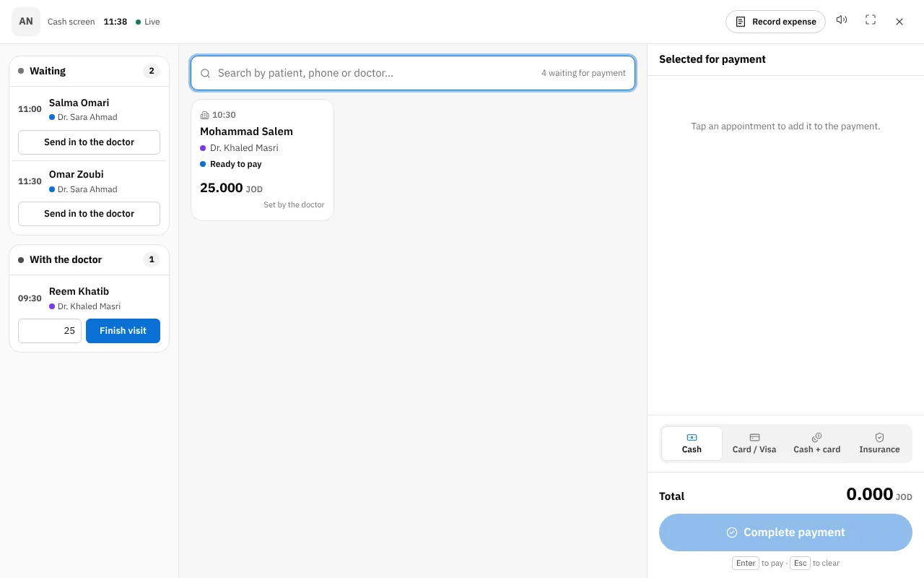The width and height of the screenshot is (924, 578).
Task: Choose the Cash + card payment method
Action: [816, 443]
